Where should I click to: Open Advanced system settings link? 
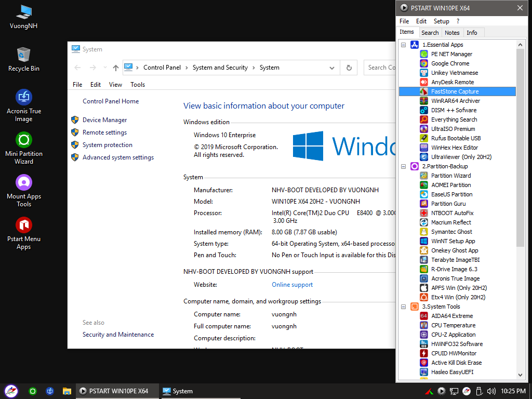pos(118,157)
